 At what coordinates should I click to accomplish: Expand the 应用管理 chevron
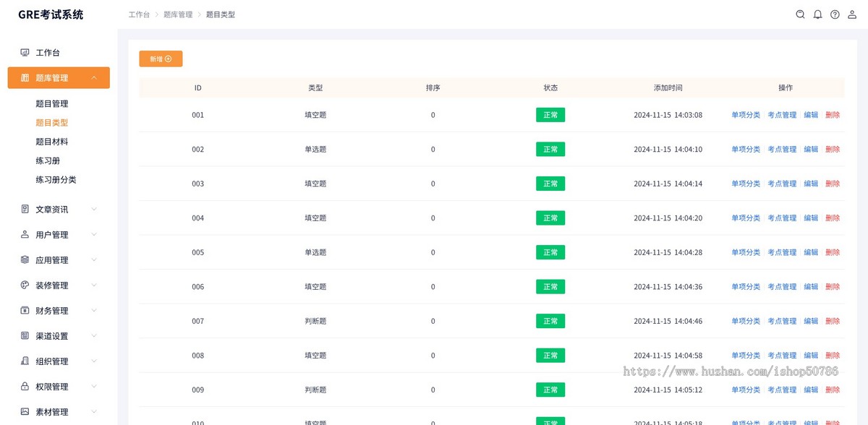pyautogui.click(x=94, y=260)
